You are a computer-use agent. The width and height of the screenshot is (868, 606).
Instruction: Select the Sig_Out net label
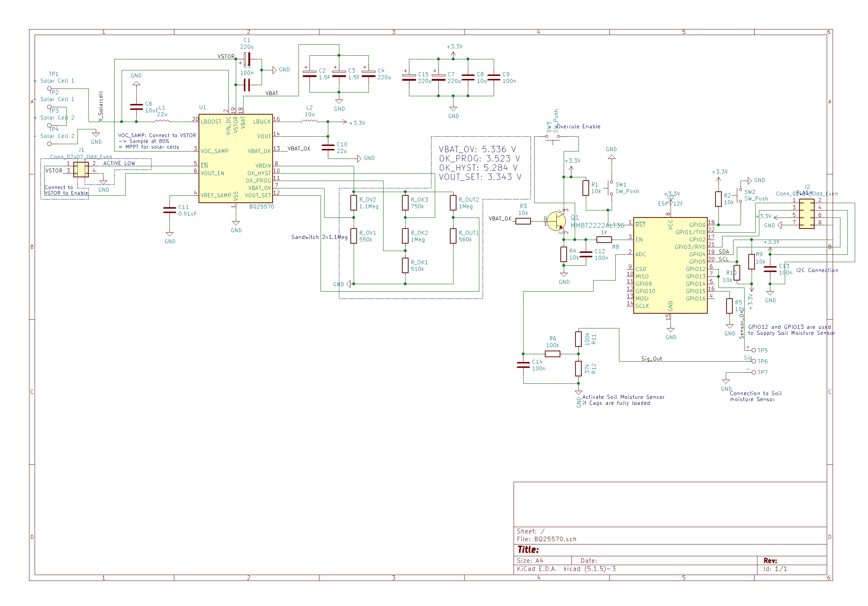click(651, 359)
